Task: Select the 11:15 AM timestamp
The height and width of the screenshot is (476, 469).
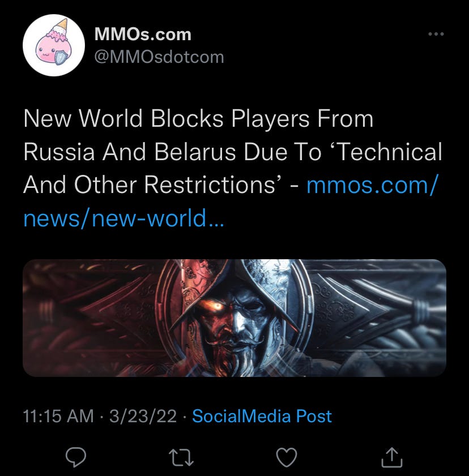Action: point(58,416)
